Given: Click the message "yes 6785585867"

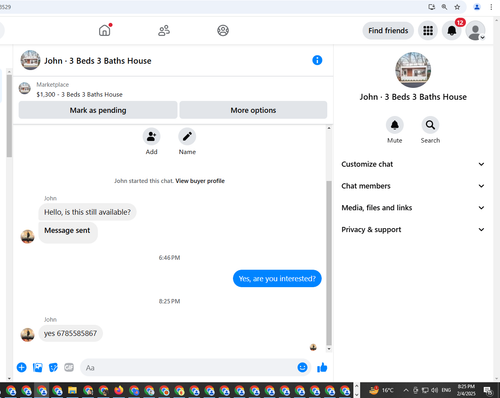Looking at the screenshot, I should 70,333.
